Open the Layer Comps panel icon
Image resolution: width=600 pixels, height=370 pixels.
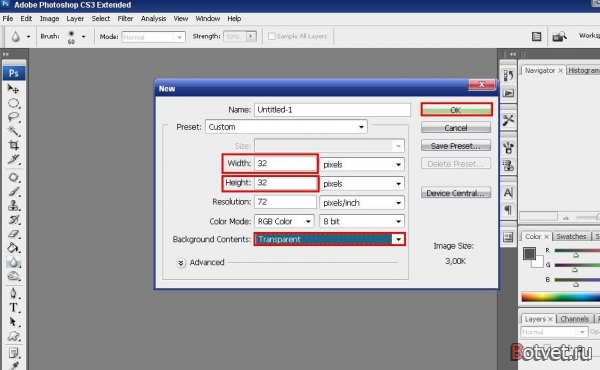pos(508,237)
